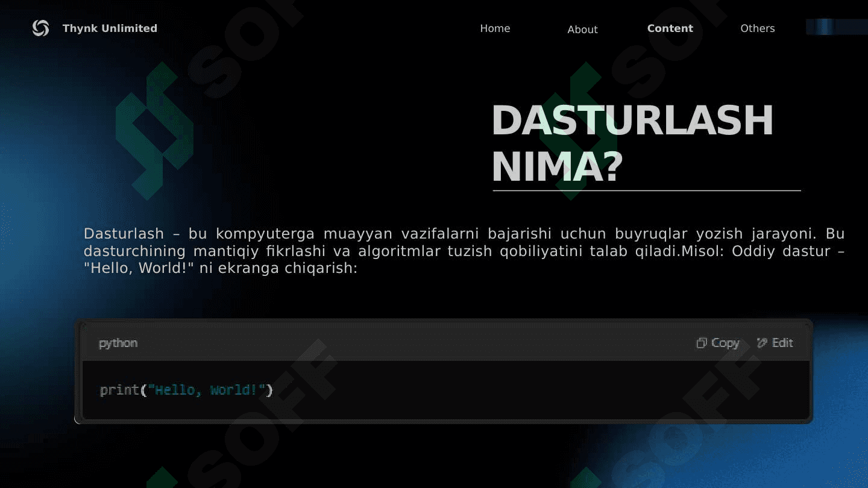Image resolution: width=868 pixels, height=488 pixels.
Task: Click the Thynk Unlimited brand name
Action: (110, 28)
